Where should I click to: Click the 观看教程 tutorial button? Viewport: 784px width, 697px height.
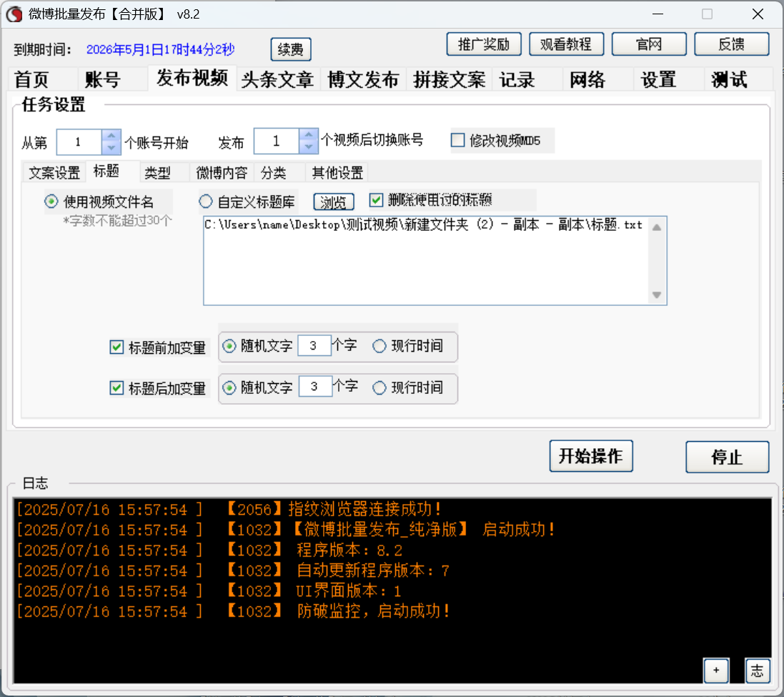pyautogui.click(x=566, y=44)
